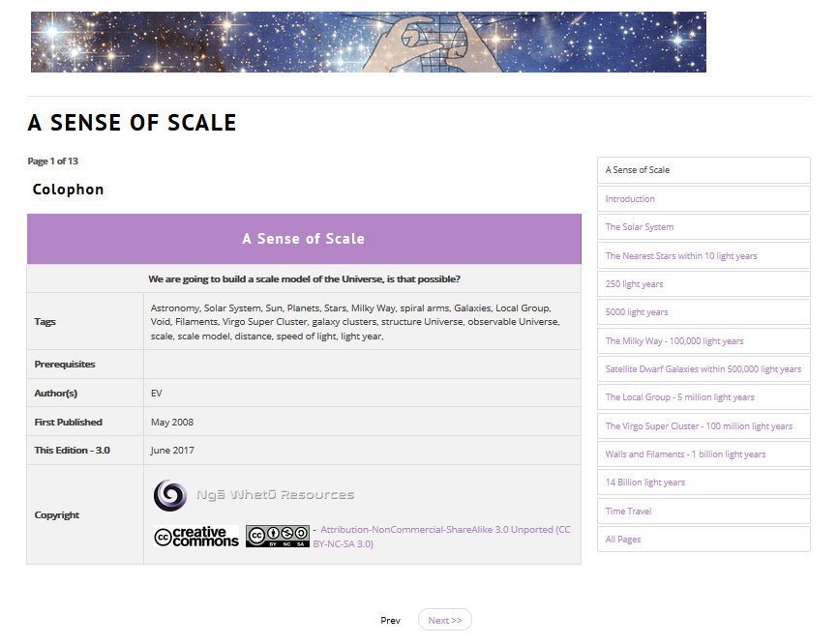Open The Local Group - 5 million light years
The image size is (838, 644).
click(x=679, y=397)
